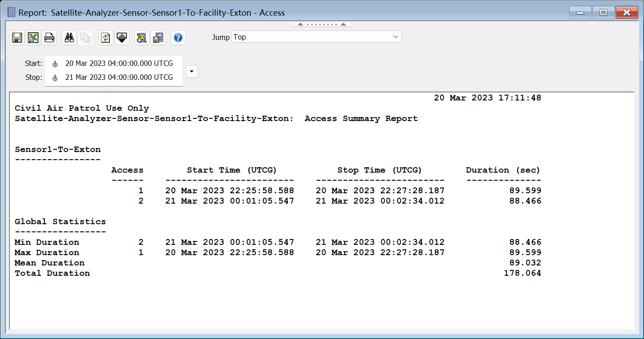The image size is (644, 339).
Task: Open Help with the blue question mark
Action: tap(178, 38)
